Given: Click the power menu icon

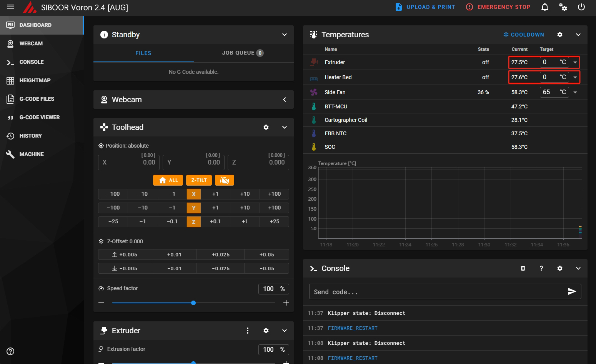Looking at the screenshot, I should click(x=581, y=7).
